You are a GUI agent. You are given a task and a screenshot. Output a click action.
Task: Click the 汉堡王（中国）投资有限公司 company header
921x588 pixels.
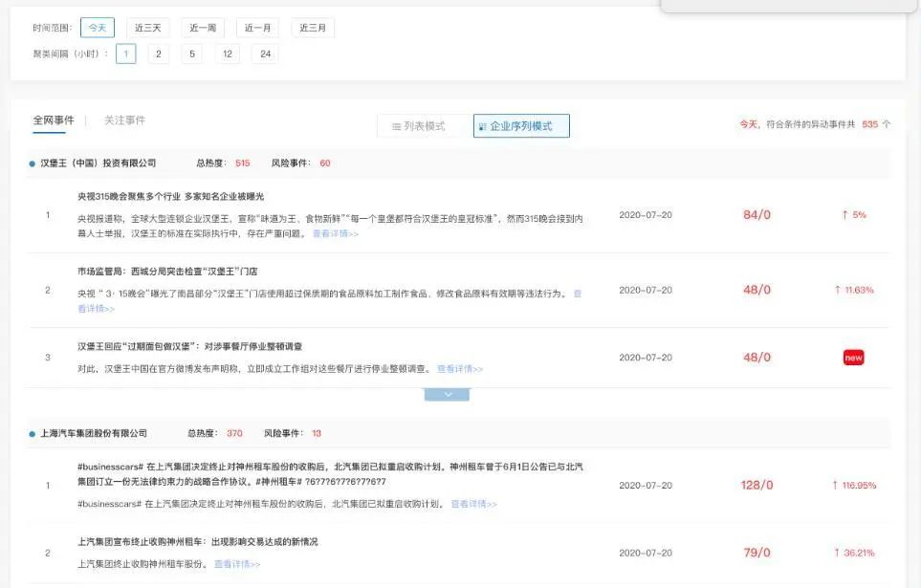click(98, 163)
